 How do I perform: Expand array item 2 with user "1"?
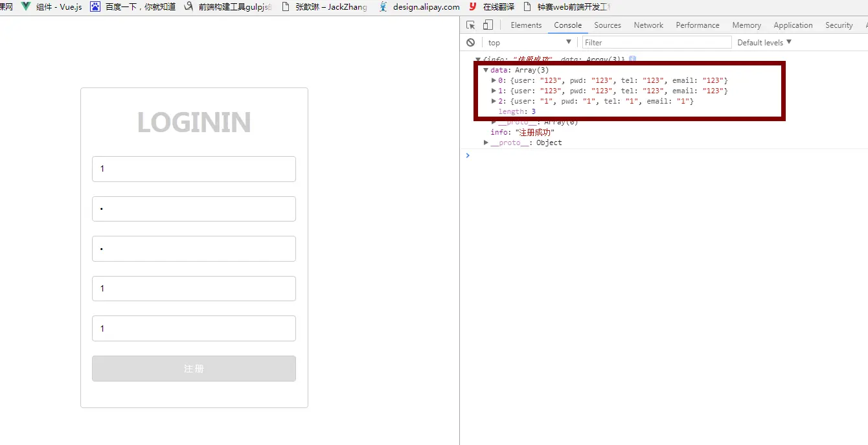(494, 101)
